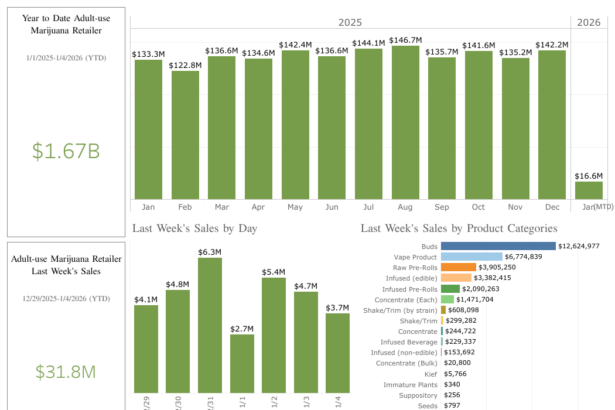The width and height of the screenshot is (615, 410).
Task: Click the $5.4M daily sales bar
Action: (274, 335)
